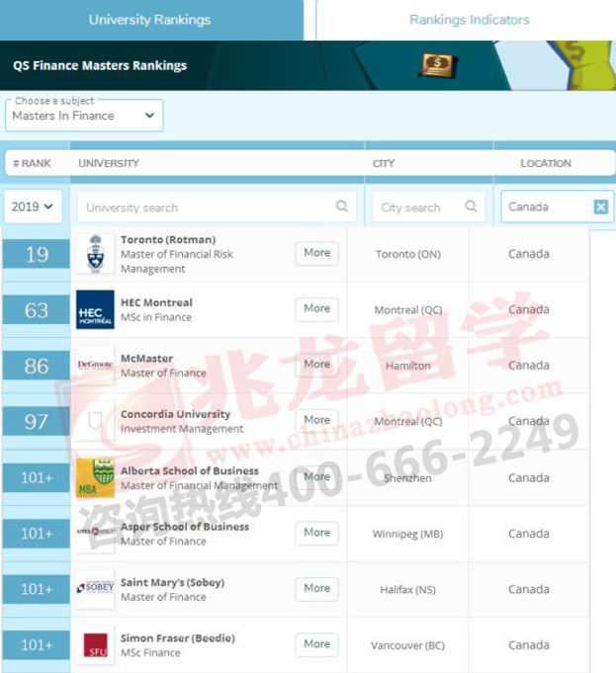Screen dimensions: 616x673
Task: Click the HEC Montreal logo
Action: click(x=95, y=310)
